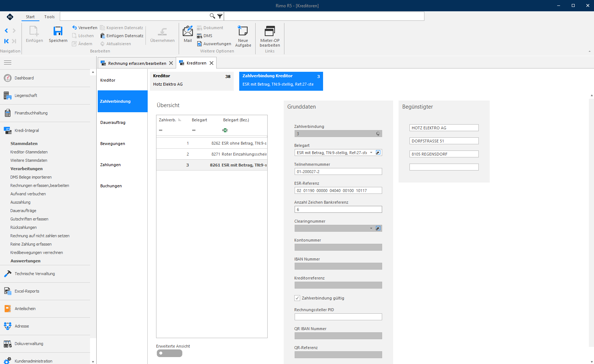Click the Kreditor Hotz Elektro AG card

point(192,81)
